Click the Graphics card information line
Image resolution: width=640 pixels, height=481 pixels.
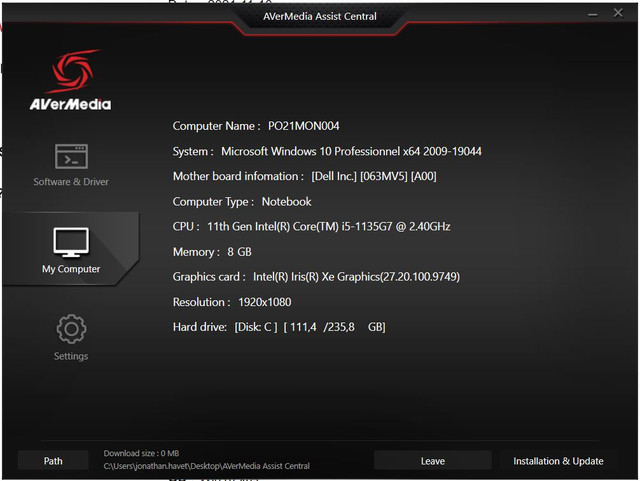coord(316,277)
